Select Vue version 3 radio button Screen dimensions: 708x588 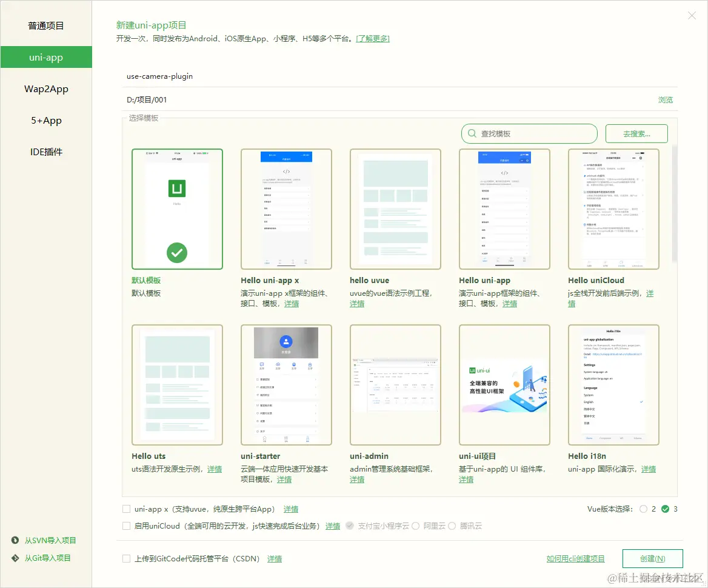point(665,509)
